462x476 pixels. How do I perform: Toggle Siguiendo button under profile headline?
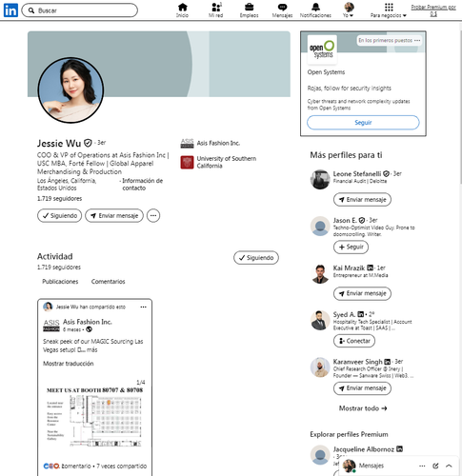(60, 216)
